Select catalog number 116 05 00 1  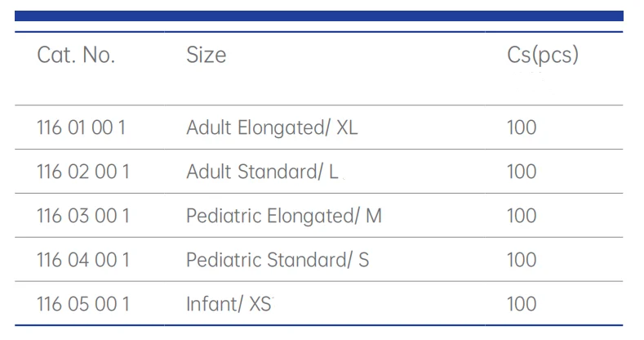click(83, 304)
